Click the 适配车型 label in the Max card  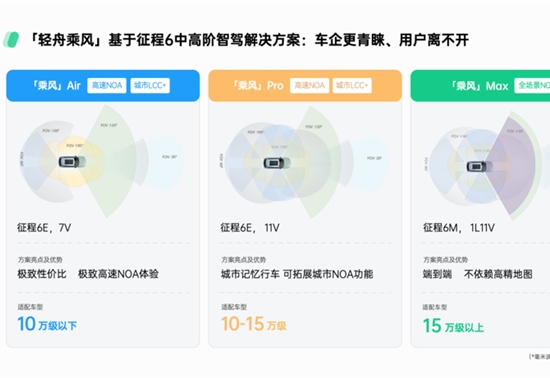[x=435, y=307]
